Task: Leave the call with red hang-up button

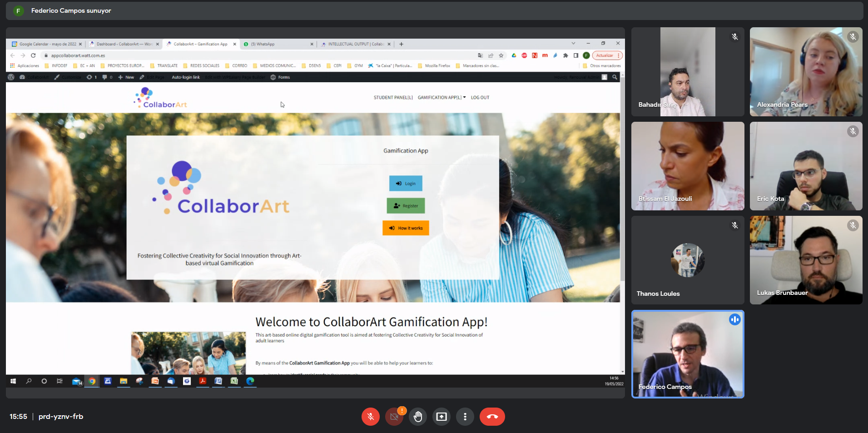Action: click(x=492, y=417)
